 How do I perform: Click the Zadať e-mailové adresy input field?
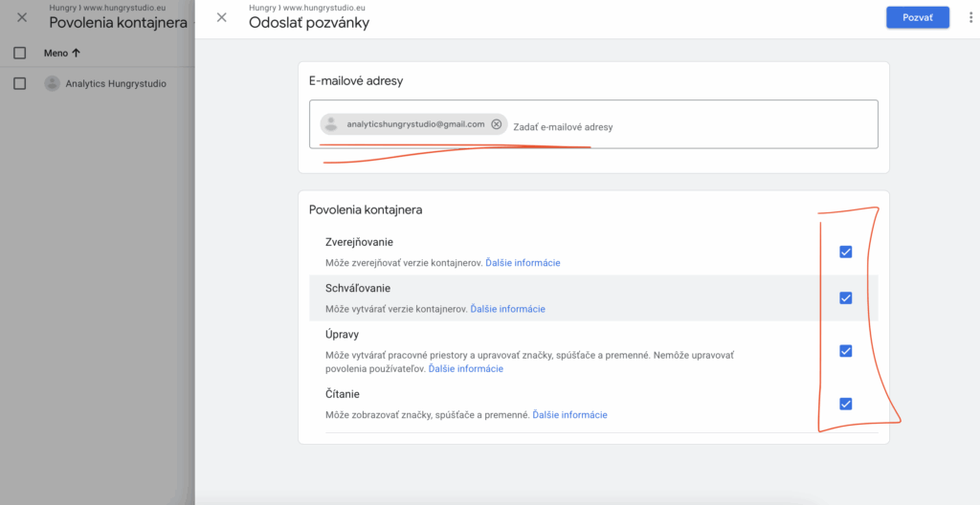[x=689, y=126]
